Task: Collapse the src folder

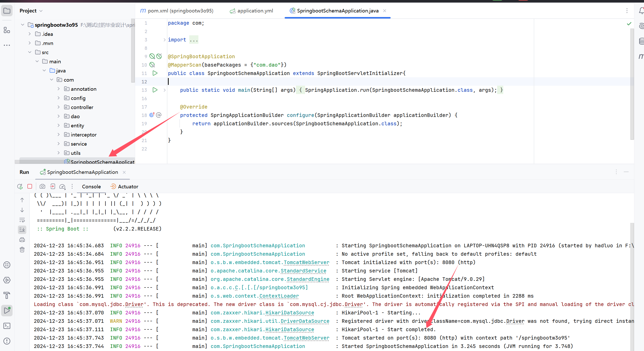Action: point(30,52)
